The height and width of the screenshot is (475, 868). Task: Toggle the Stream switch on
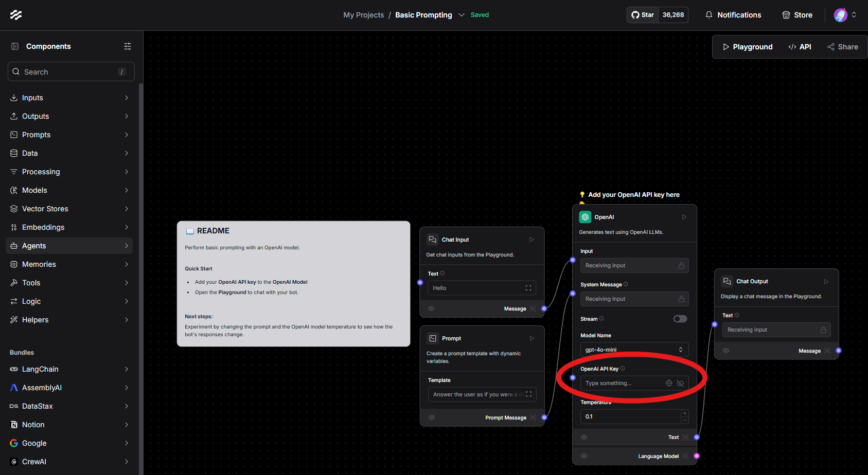680,319
